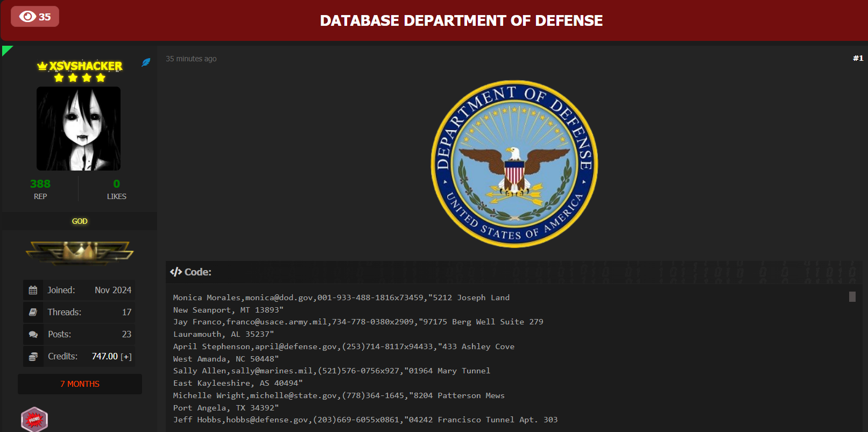Click the crown icon next to XSVSHACKER

[x=42, y=66]
